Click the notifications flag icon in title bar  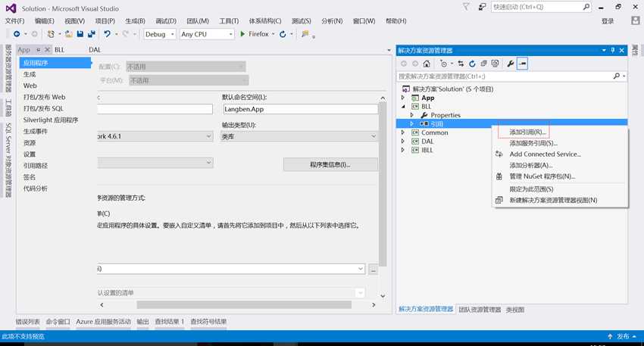(466, 7)
